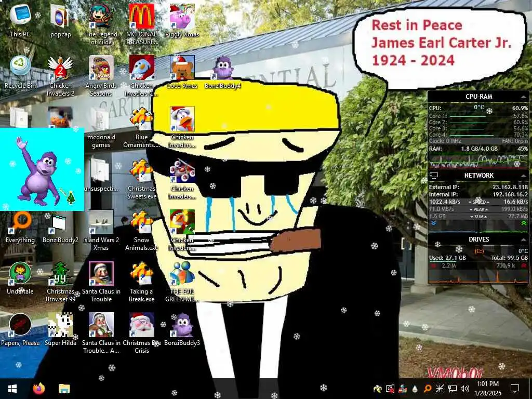This screenshot has width=532, height=399.
Task: Open the BonziBuddy3 desktop icon
Action: coord(182,330)
